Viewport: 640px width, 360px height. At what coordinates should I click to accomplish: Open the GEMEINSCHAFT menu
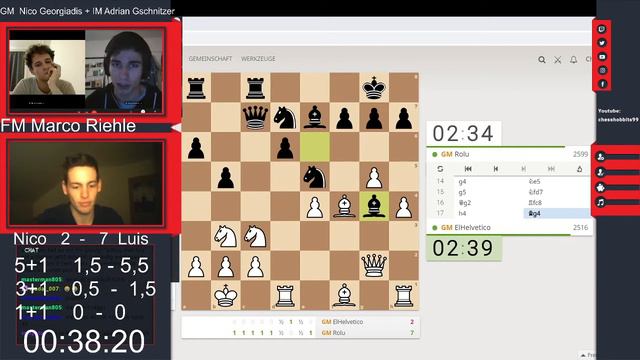pyautogui.click(x=210, y=59)
